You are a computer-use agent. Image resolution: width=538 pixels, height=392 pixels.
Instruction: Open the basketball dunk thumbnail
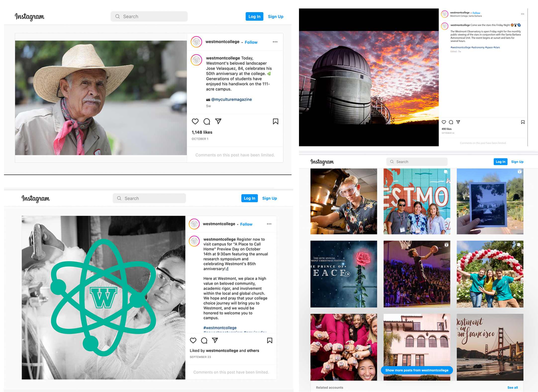tap(417, 274)
